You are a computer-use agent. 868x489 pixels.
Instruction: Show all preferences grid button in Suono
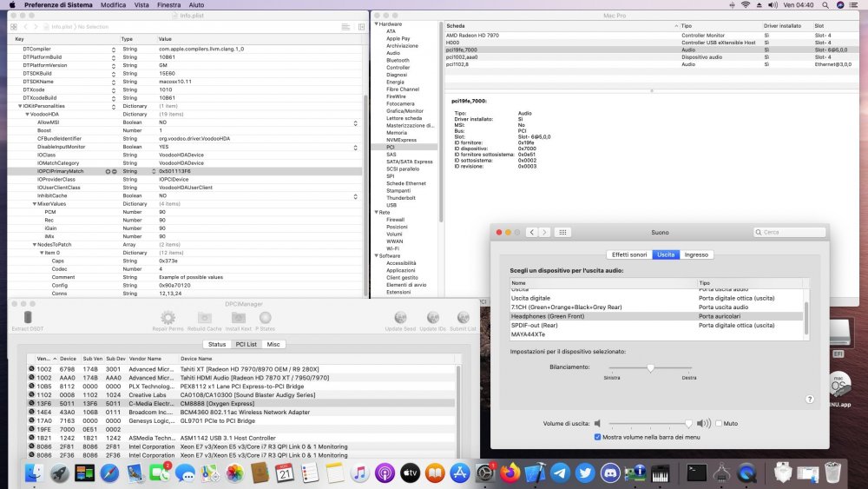[x=562, y=232]
